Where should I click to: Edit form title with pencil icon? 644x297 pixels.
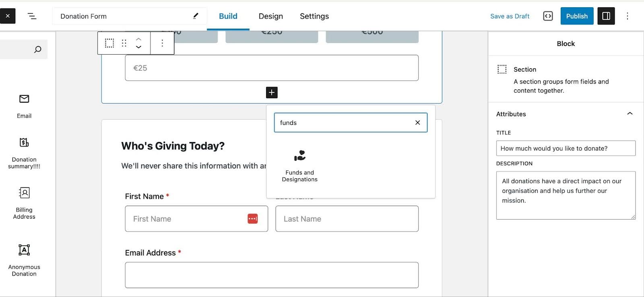pyautogui.click(x=196, y=16)
